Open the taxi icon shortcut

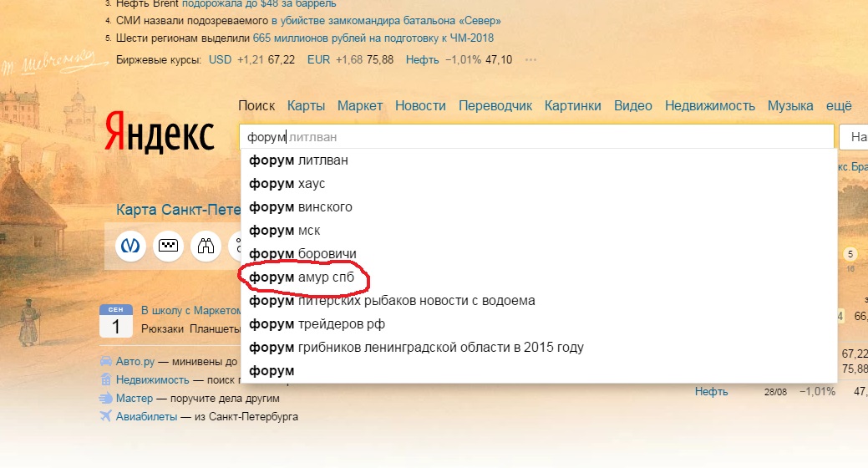tap(169, 246)
